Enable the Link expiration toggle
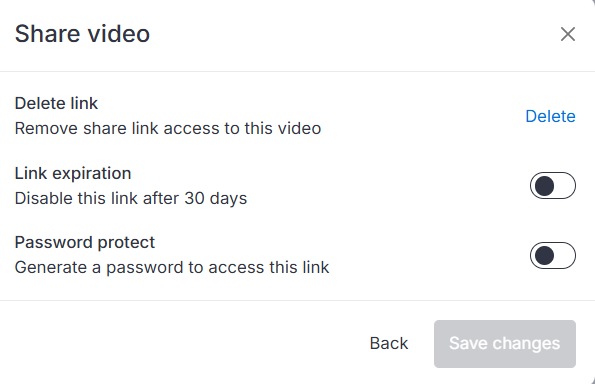Screen dimensions: 595x384 pos(552,186)
